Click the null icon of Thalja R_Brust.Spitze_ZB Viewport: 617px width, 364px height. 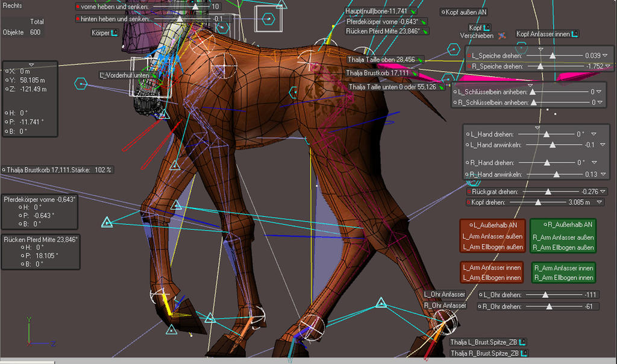click(x=524, y=353)
